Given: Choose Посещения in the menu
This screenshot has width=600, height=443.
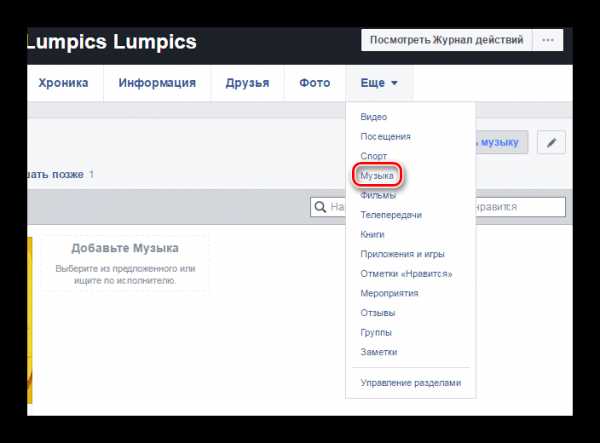Looking at the screenshot, I should (x=385, y=137).
